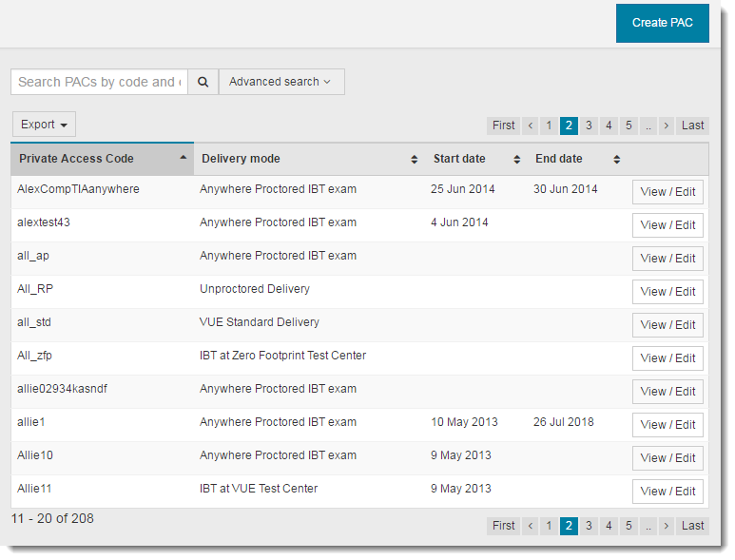Click the Allie11 access code
Screen dimensions: 735x560
click(34, 489)
